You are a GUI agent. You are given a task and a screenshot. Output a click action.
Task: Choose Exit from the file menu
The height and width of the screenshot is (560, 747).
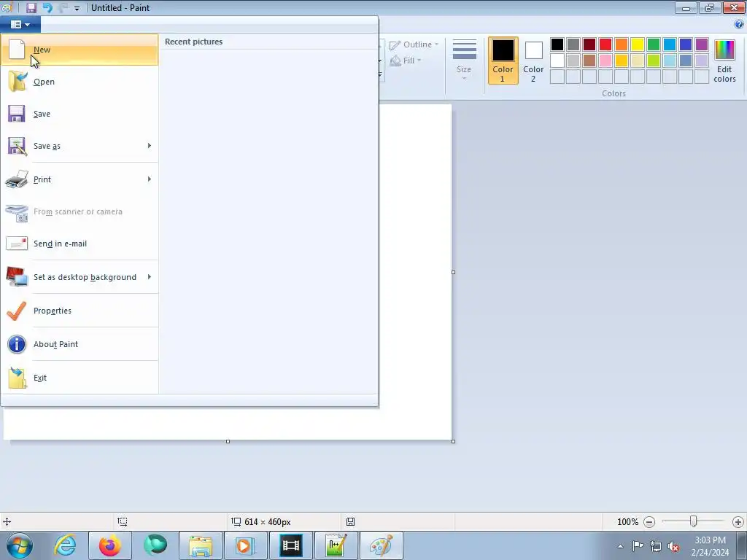[80, 378]
